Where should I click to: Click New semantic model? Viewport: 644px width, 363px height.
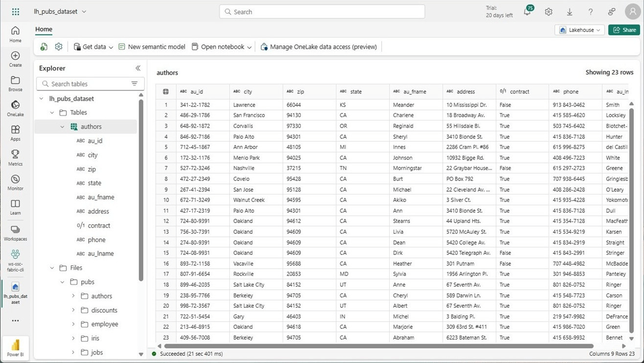click(x=152, y=47)
